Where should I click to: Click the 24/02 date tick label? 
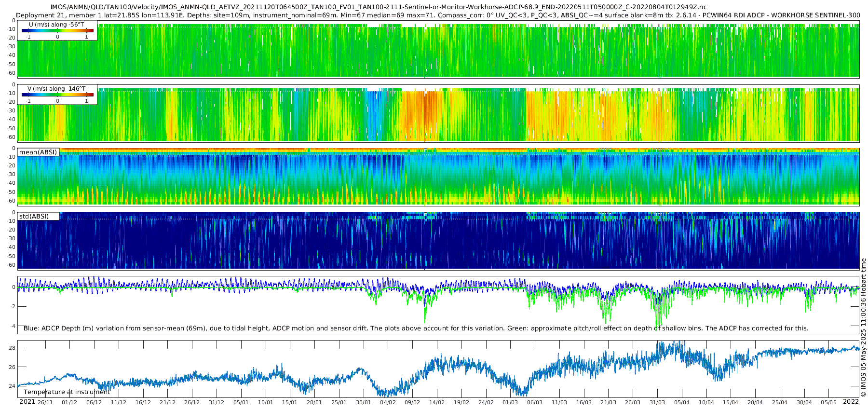pos(486,402)
